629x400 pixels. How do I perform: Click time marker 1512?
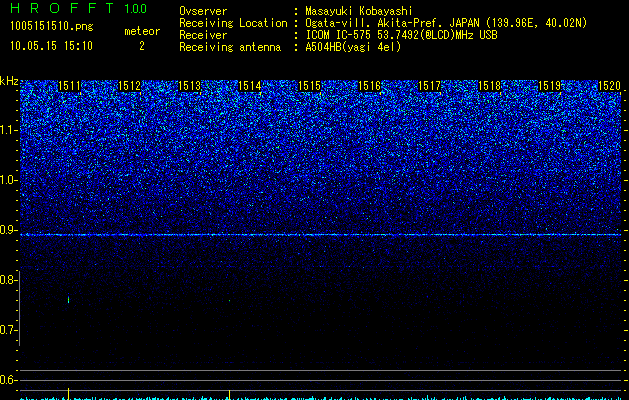[130, 86]
